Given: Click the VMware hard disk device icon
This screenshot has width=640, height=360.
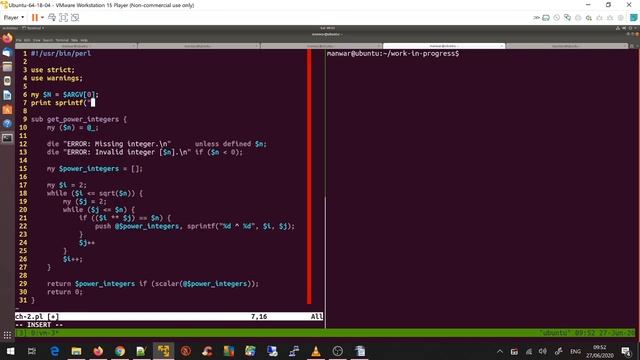Looking at the screenshot, I should pyautogui.click(x=546, y=18).
